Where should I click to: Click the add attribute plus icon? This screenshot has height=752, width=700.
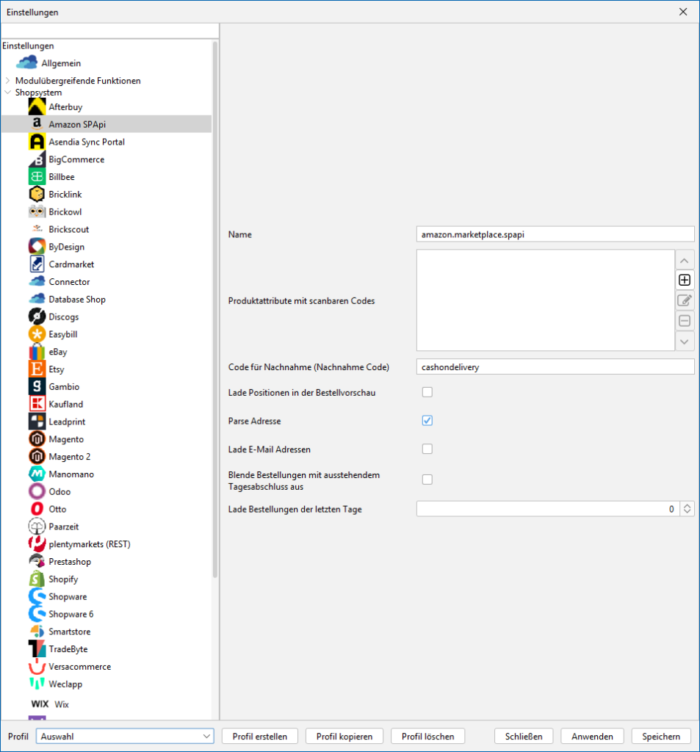coord(685,280)
